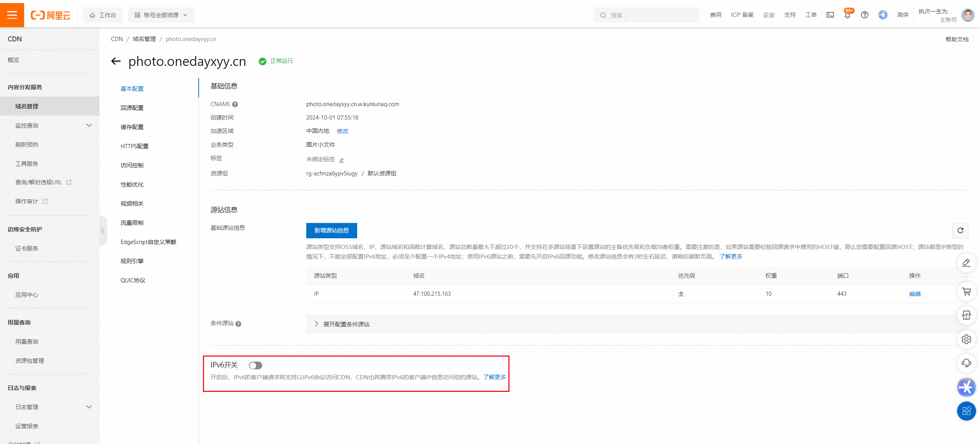980x444 pixels.
Task: Click the user avatar picture
Action: coord(968,15)
